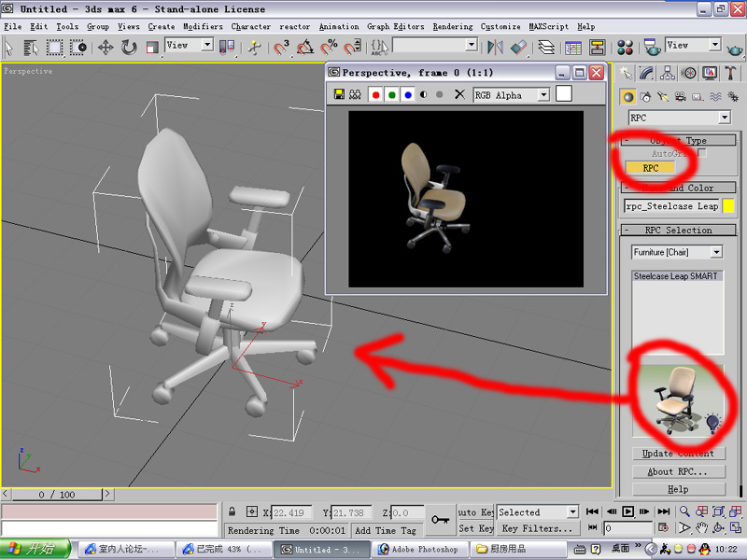Click the white color swatch in render window
The height and width of the screenshot is (560, 747).
click(564, 94)
